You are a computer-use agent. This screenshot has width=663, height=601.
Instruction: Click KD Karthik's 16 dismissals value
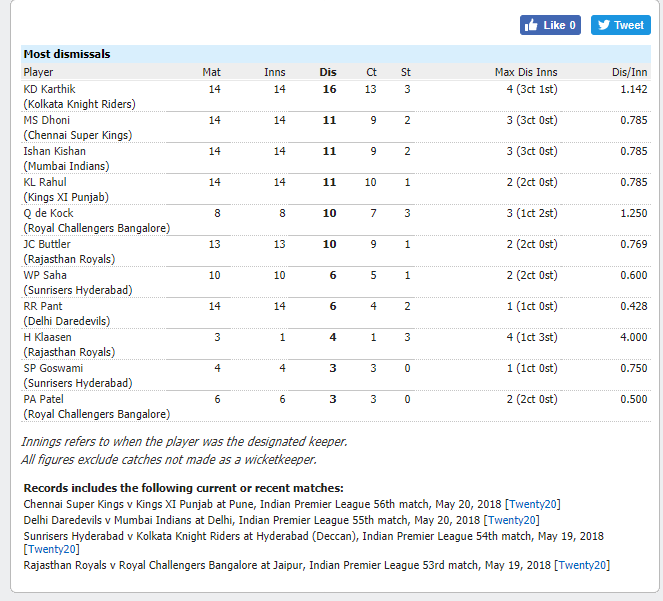(x=329, y=89)
